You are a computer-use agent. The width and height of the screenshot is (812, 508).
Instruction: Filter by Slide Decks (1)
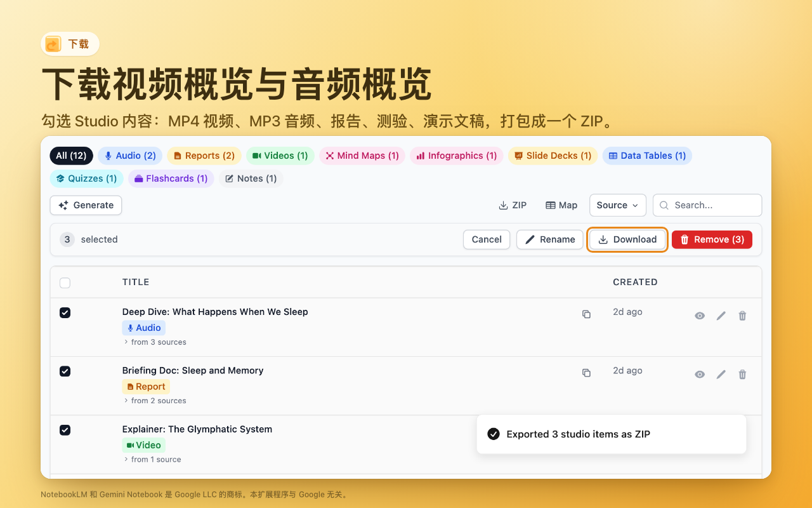point(553,156)
